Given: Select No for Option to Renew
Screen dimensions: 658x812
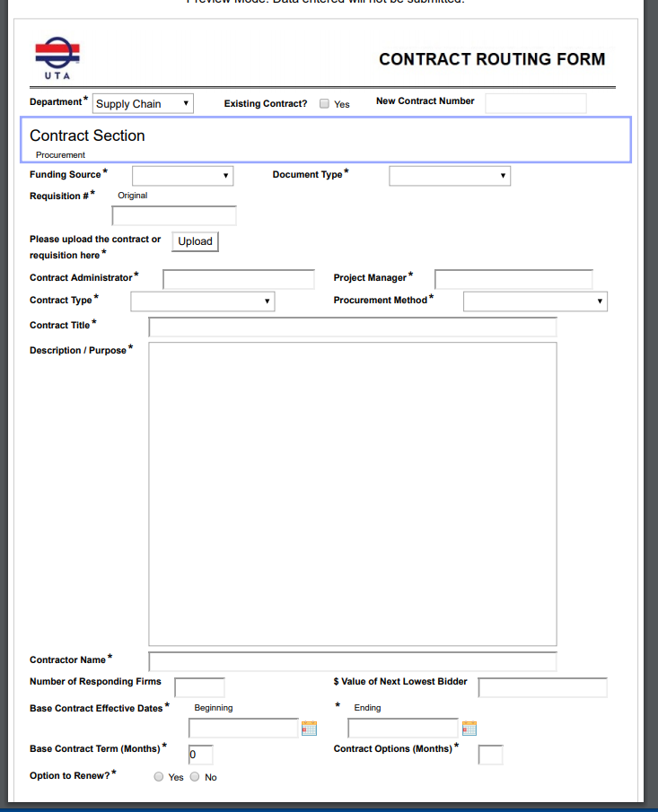Looking at the screenshot, I should click(195, 777).
